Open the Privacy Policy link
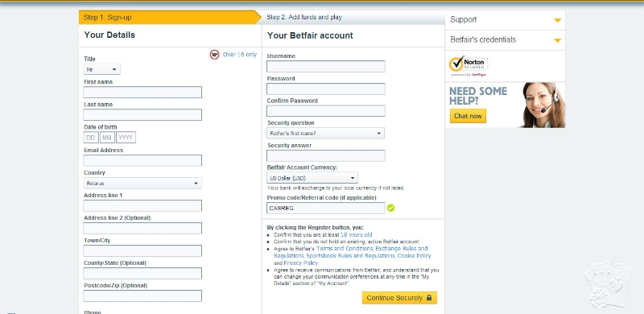 pyautogui.click(x=300, y=262)
